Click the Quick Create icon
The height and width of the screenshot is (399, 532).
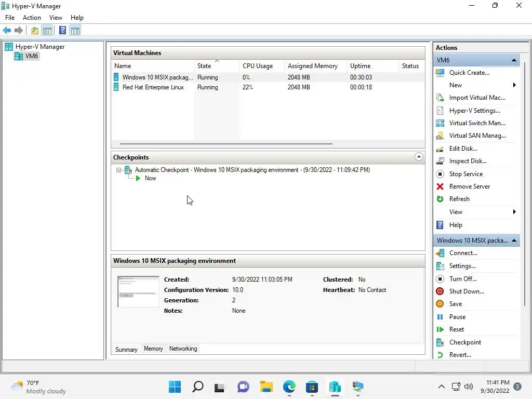click(440, 73)
